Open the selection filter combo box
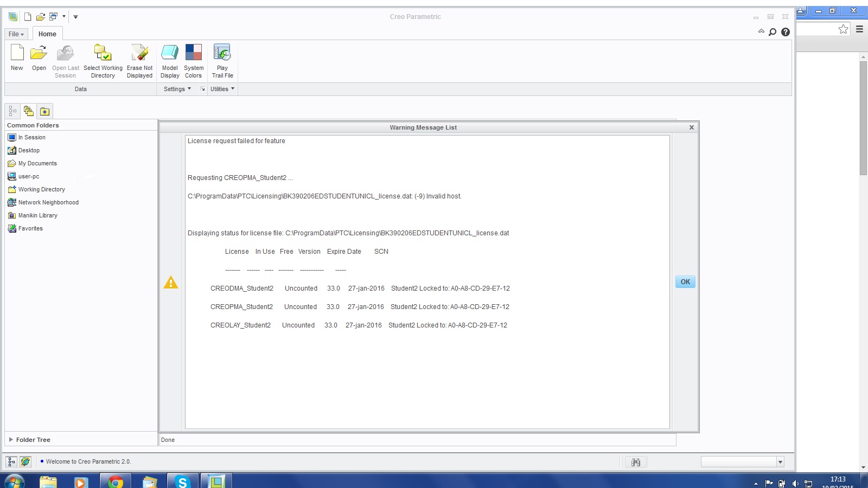868x488 pixels. (743, 462)
